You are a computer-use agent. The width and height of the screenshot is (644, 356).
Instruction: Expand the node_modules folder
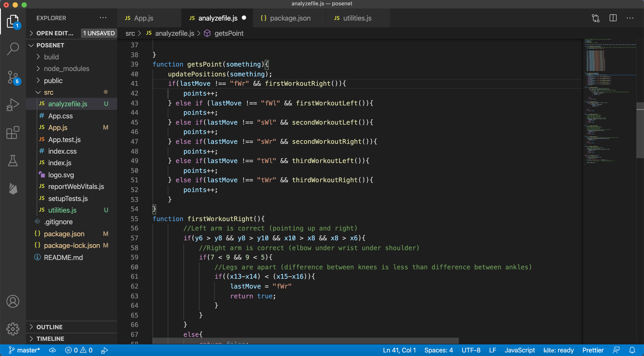tap(66, 69)
